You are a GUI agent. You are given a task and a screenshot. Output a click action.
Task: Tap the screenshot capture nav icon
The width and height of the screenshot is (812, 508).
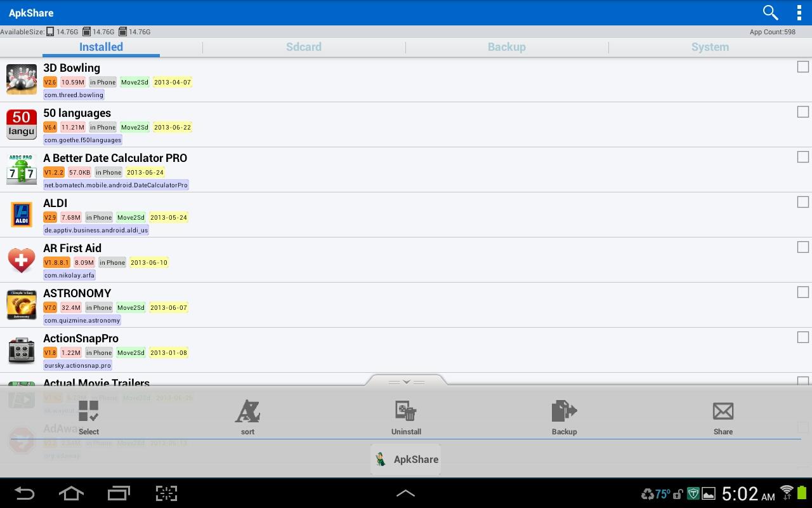(x=166, y=493)
